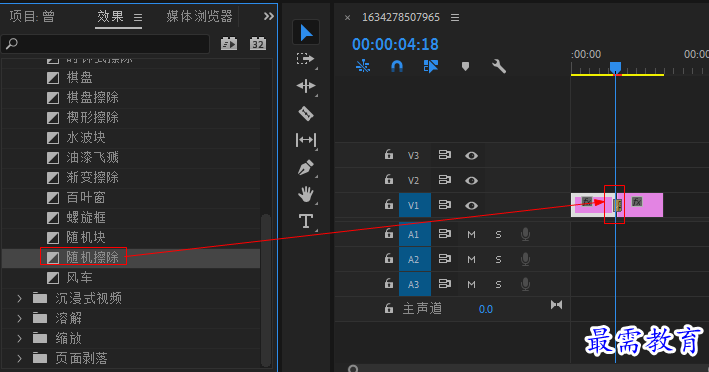Click A2 sync lock icon
This screenshot has height=372, width=709.
(x=444, y=259)
